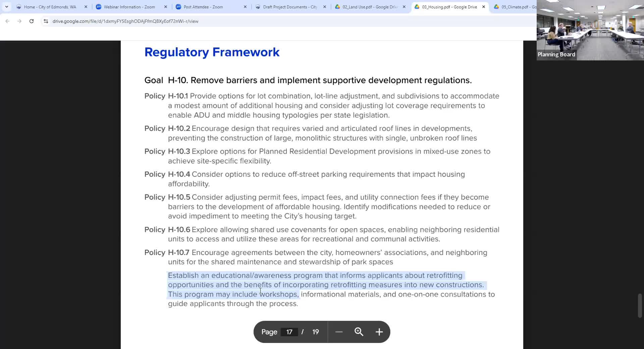Screen dimensions: 644x349
Task: Reload the current page
Action: [32, 21]
